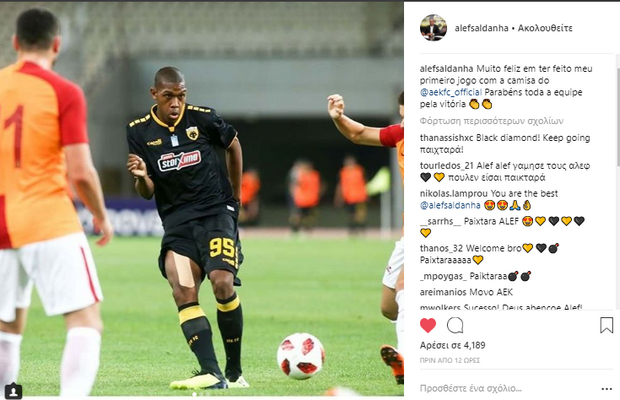Click alefsaldanha username in header
This screenshot has width=620, height=400.
click(x=481, y=28)
